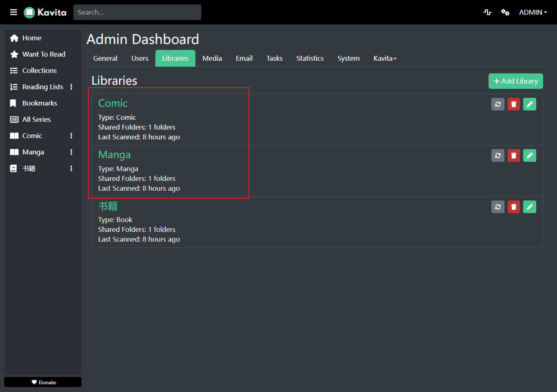Open Collections in the sidebar
557x392 pixels.
click(40, 70)
